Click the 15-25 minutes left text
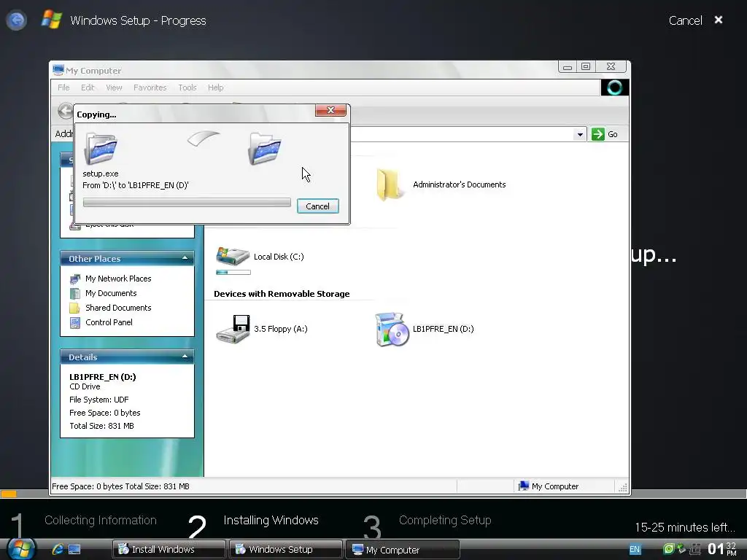The image size is (747, 560). tap(684, 527)
